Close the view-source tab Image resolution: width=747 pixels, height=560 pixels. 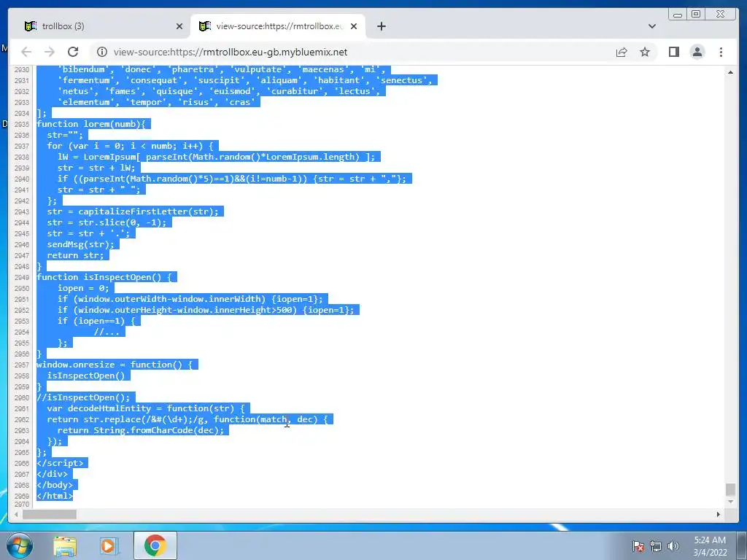[354, 26]
